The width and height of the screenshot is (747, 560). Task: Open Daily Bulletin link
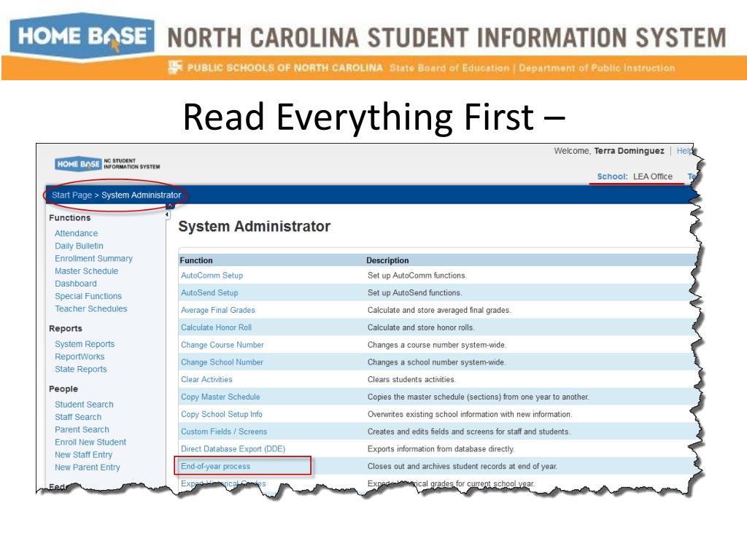(x=79, y=246)
